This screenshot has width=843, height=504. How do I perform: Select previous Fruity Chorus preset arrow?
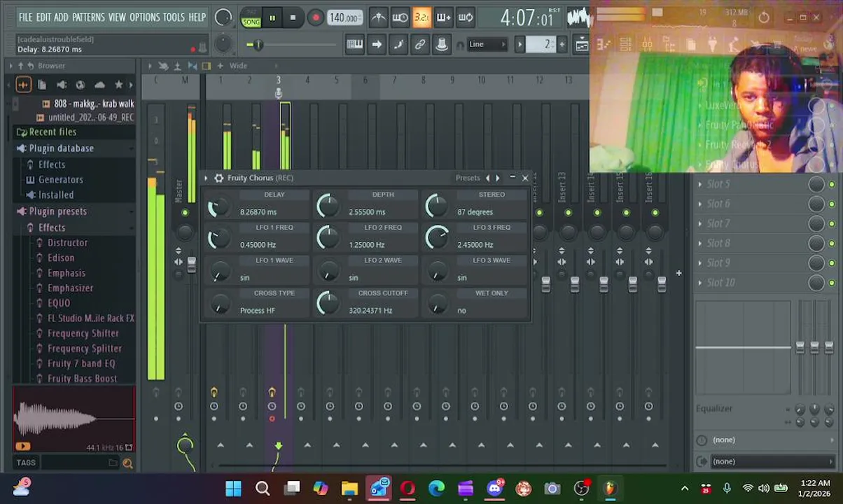(x=488, y=178)
